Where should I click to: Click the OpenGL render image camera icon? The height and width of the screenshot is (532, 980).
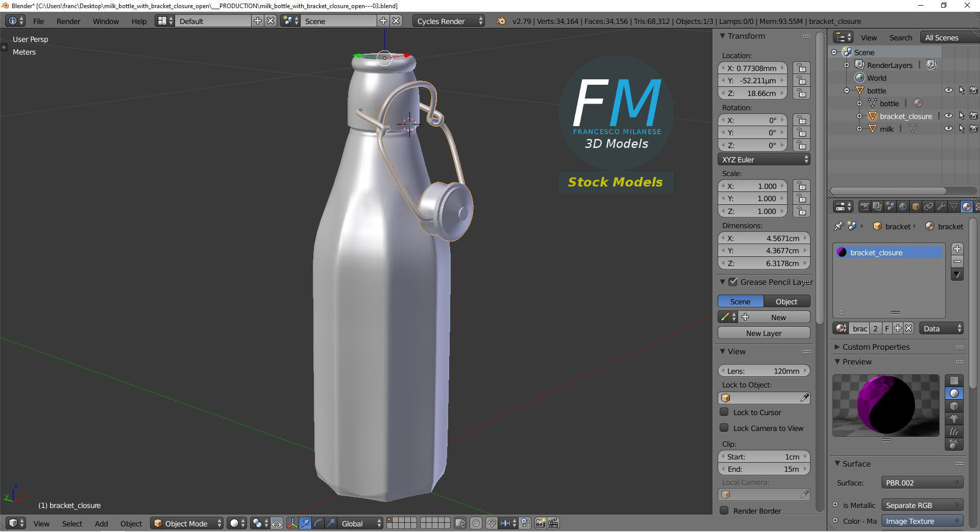pos(540,523)
